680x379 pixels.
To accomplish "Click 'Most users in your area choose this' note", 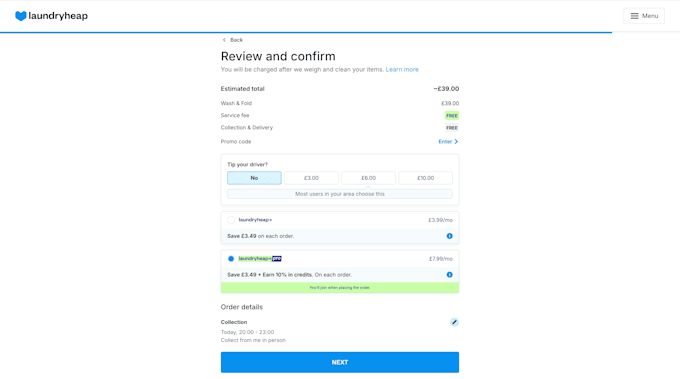I will pos(340,194).
